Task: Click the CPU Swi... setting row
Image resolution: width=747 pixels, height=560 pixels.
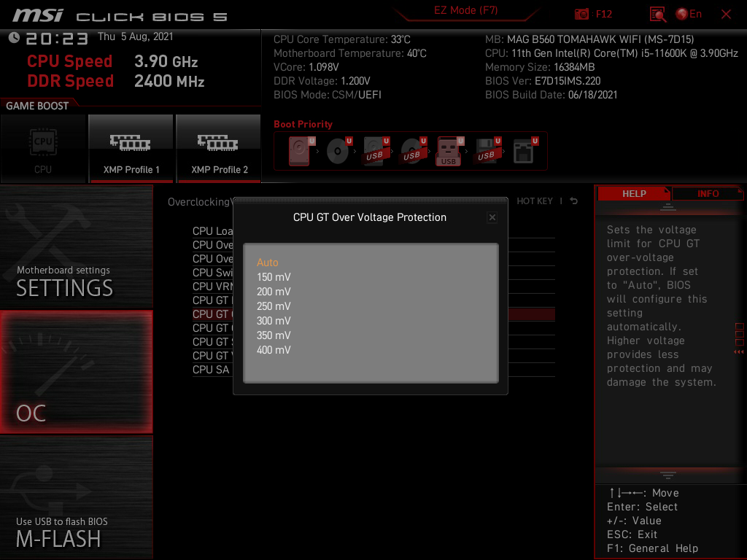Action: tap(212, 273)
